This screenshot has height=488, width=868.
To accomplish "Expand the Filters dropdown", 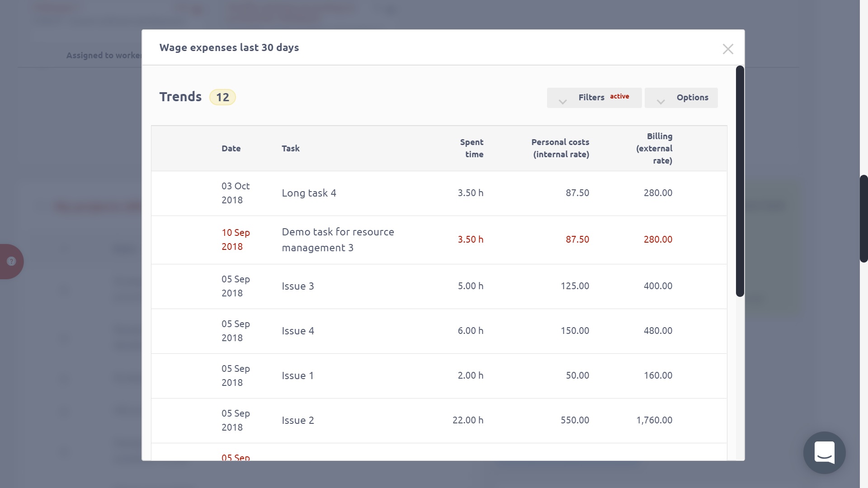I will click(594, 98).
